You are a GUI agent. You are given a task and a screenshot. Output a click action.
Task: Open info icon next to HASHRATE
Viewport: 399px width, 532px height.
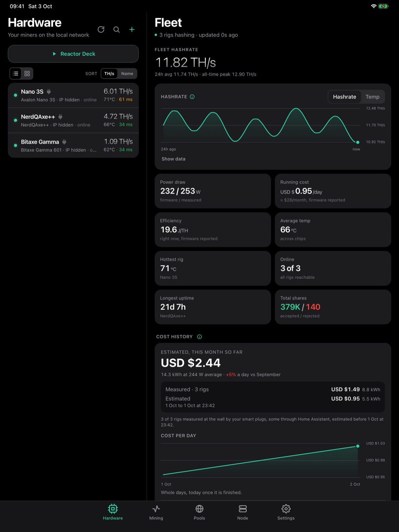[192, 97]
